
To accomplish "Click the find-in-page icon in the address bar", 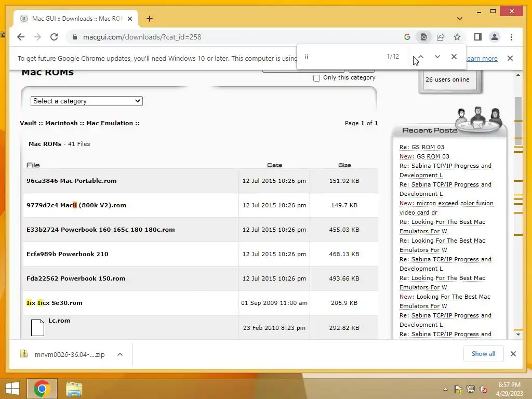I will [424, 37].
